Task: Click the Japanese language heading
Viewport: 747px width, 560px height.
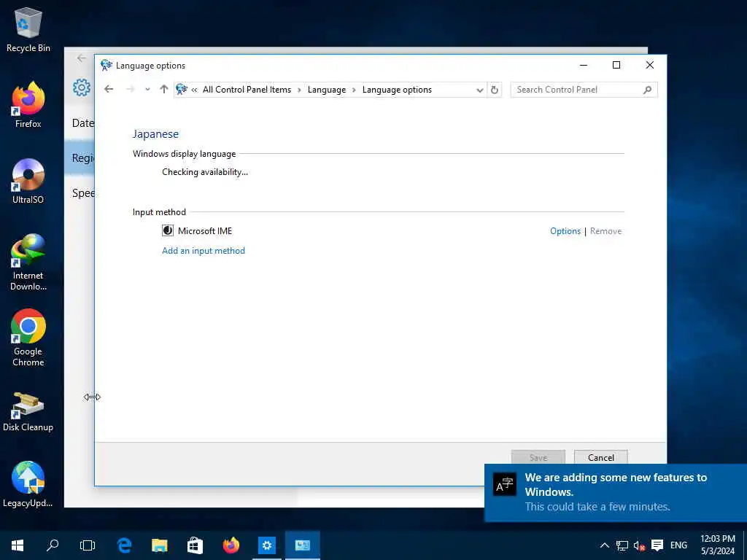Action: 155,134
